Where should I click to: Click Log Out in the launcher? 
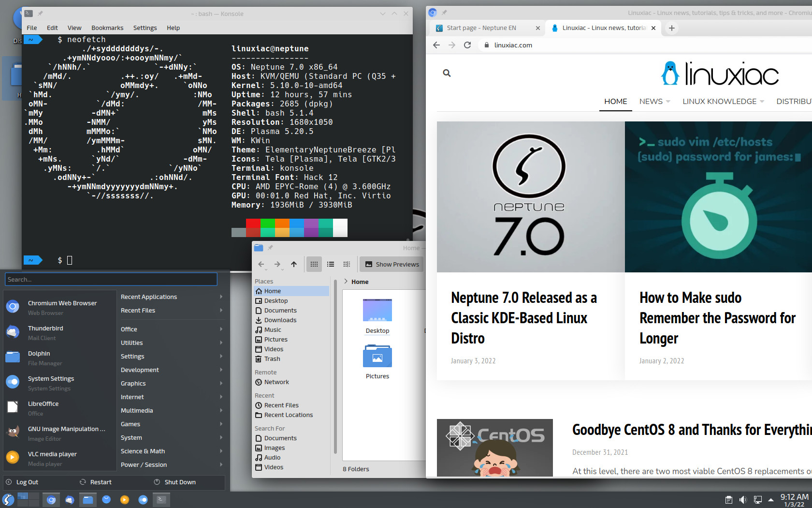(x=22, y=482)
